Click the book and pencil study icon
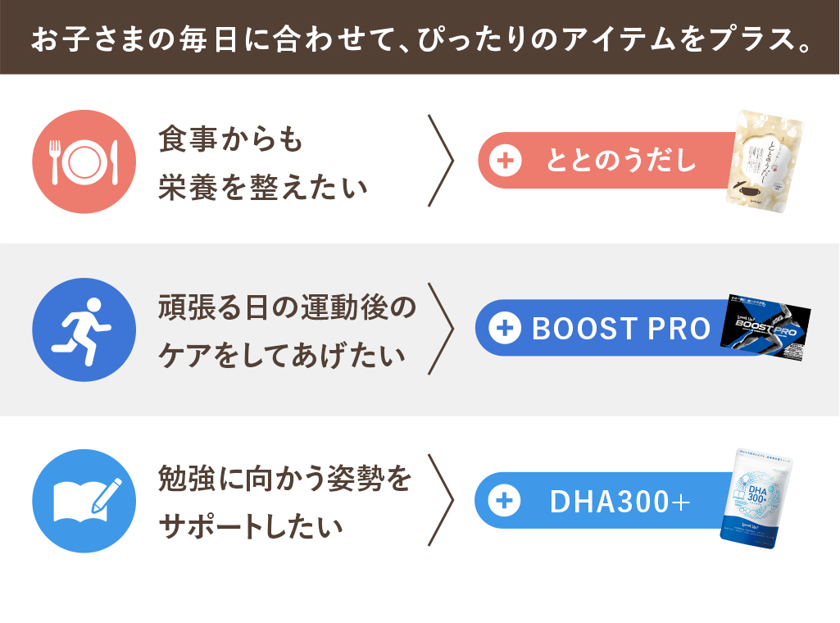 (x=84, y=500)
